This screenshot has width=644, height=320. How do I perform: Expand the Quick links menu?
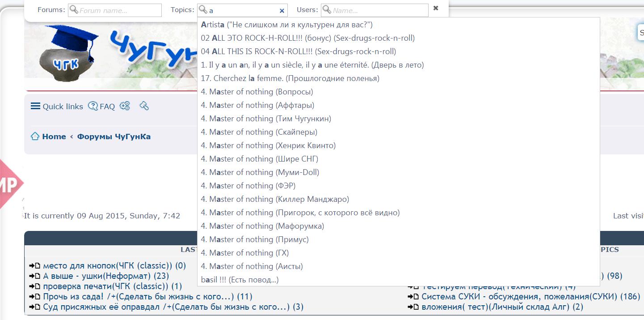click(57, 107)
